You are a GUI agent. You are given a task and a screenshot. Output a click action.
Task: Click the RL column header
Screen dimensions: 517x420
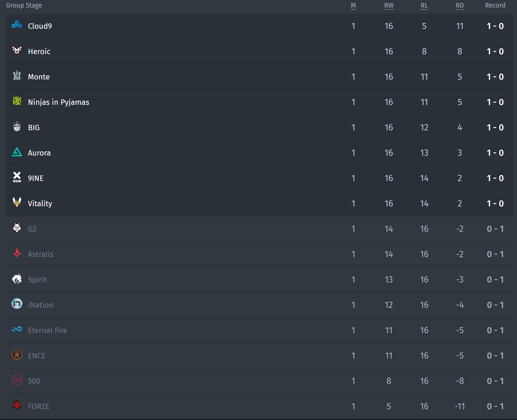(424, 6)
